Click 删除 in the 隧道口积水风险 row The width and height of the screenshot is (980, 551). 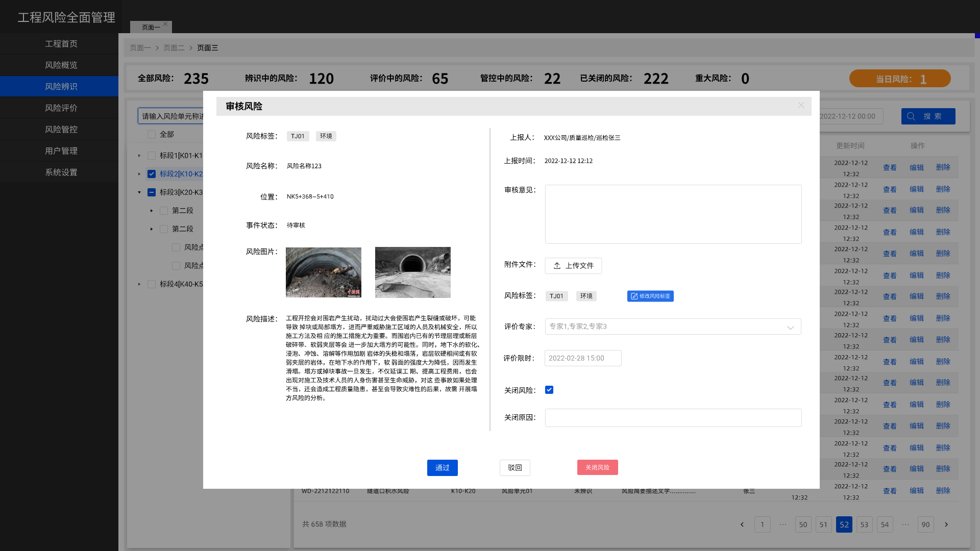(943, 491)
